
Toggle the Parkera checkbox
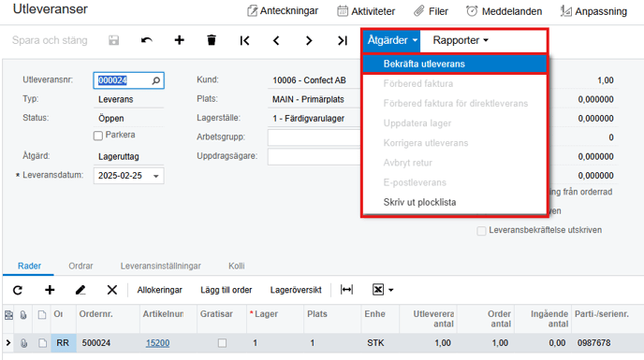(x=97, y=136)
